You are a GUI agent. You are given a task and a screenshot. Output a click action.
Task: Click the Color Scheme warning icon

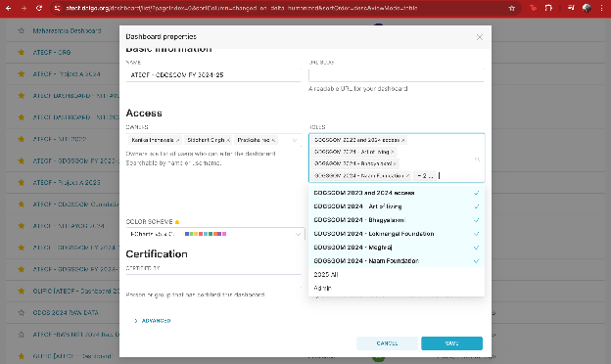pos(177,222)
